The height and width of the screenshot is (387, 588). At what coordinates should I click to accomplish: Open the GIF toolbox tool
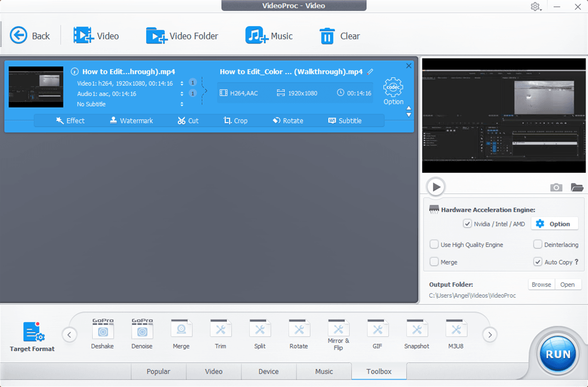coord(377,330)
